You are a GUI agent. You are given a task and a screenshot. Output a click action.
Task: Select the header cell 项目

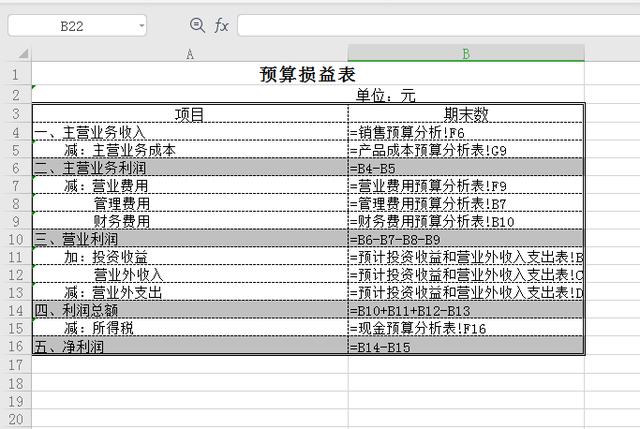(190, 114)
